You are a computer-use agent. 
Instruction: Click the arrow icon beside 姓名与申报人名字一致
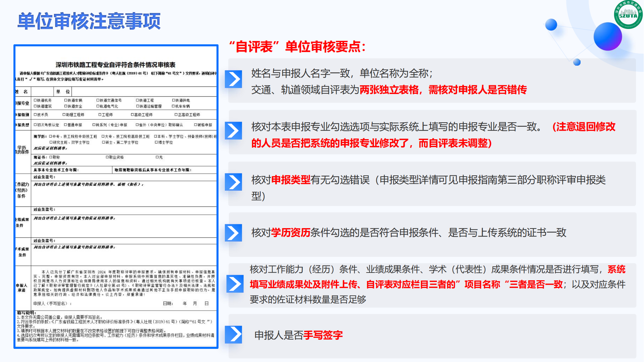[x=233, y=79]
